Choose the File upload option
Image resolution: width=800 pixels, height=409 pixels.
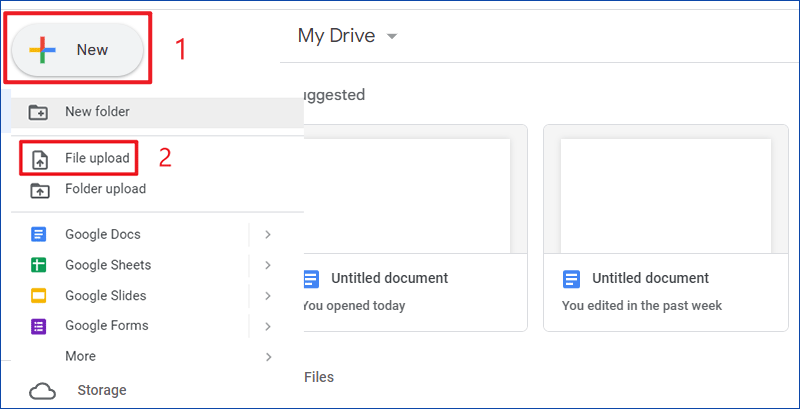[158, 159]
